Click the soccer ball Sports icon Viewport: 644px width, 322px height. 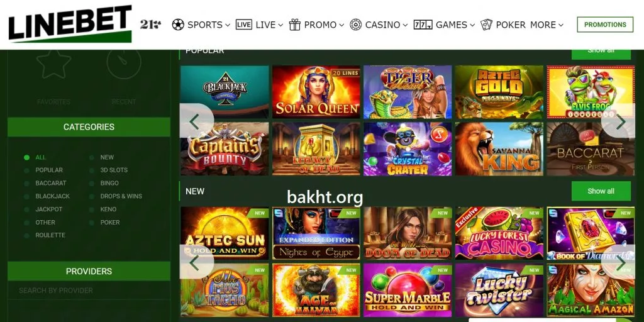(178, 25)
